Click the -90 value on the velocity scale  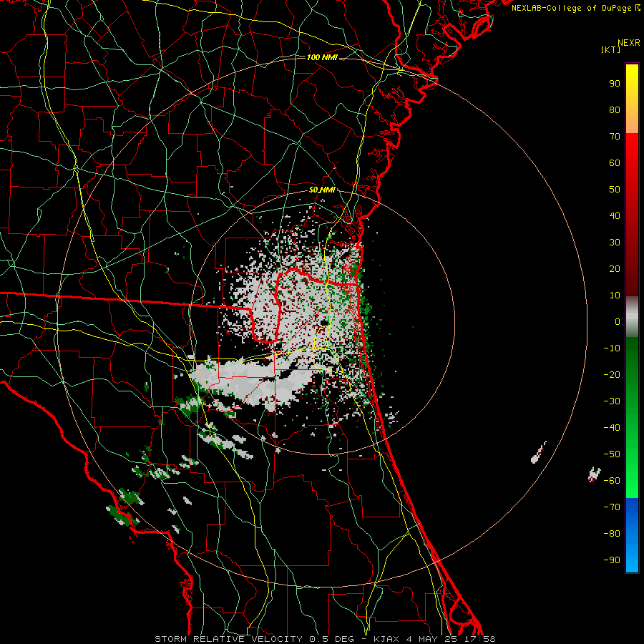(612, 560)
